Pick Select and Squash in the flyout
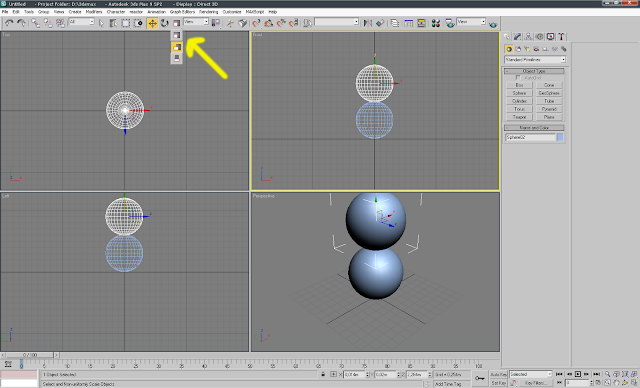The height and width of the screenshot is (388, 640). tap(176, 59)
